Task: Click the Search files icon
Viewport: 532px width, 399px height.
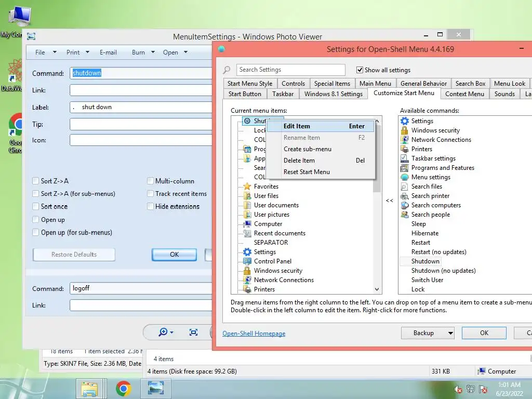Action: (404, 187)
